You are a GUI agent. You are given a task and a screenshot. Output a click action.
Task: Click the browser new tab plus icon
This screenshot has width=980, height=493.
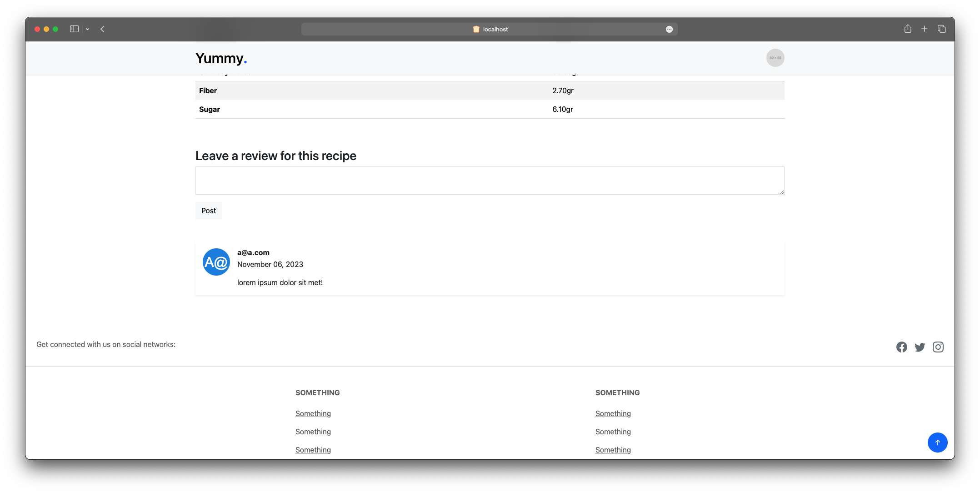click(x=924, y=29)
